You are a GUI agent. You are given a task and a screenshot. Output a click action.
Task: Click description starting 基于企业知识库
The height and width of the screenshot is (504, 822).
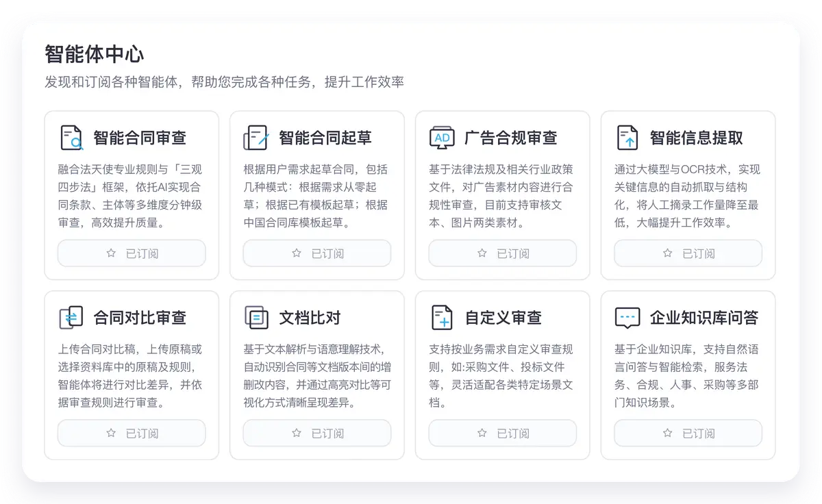click(x=687, y=376)
